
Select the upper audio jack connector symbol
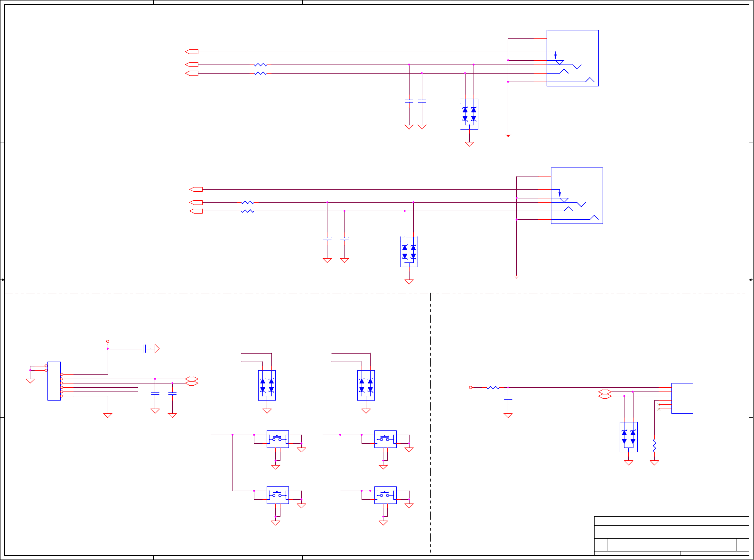(x=572, y=58)
